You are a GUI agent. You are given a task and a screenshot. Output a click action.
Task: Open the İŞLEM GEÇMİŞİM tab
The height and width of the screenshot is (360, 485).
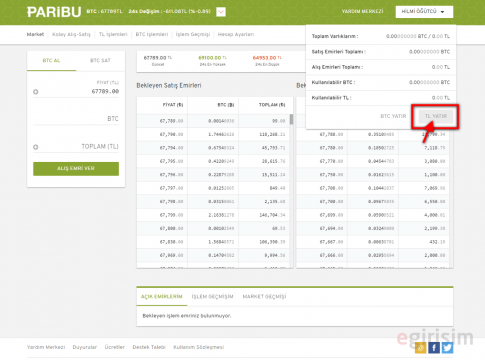212,296
